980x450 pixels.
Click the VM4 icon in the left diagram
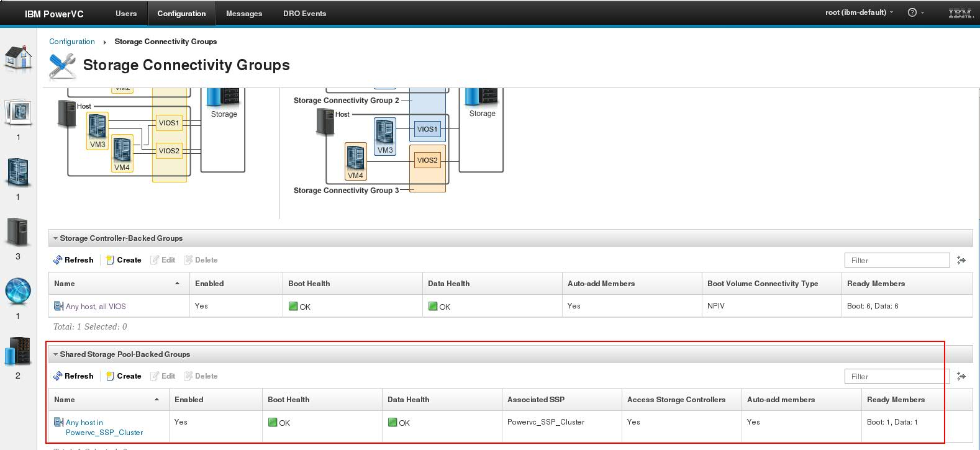122,154
